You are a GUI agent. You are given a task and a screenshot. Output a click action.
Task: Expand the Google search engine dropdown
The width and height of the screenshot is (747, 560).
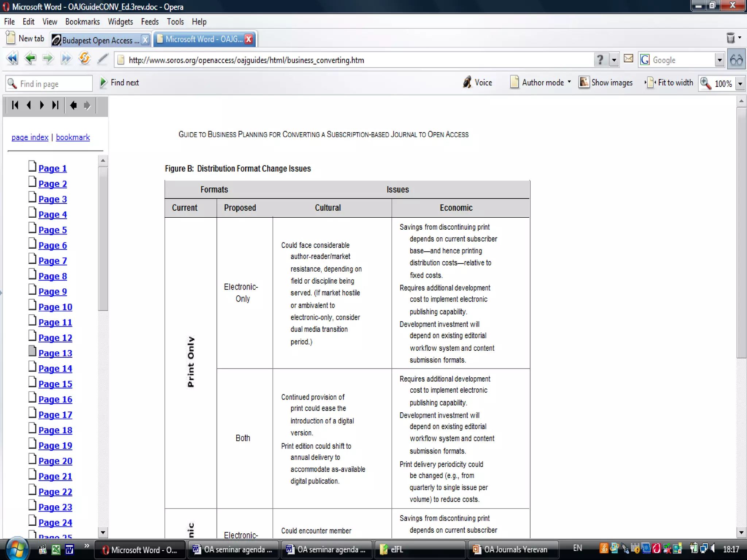(x=719, y=60)
